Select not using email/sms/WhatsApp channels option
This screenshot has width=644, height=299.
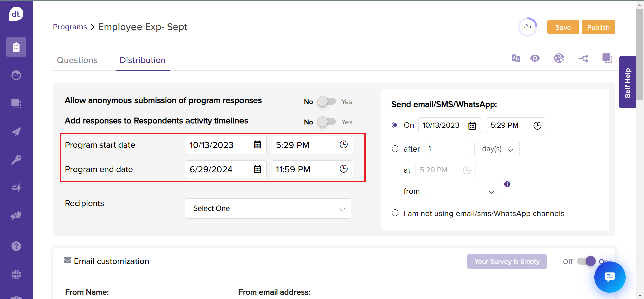pos(395,213)
